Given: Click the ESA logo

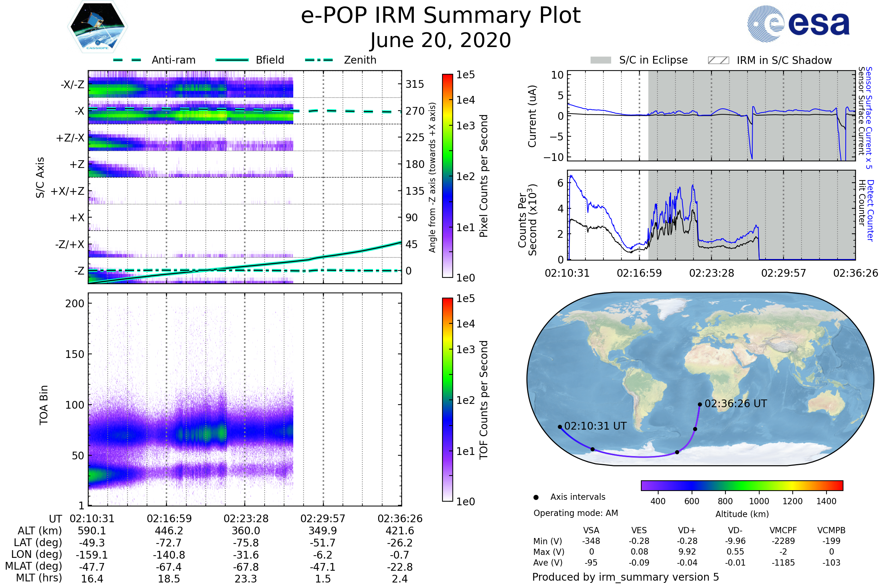Looking at the screenshot, I should (x=799, y=24).
